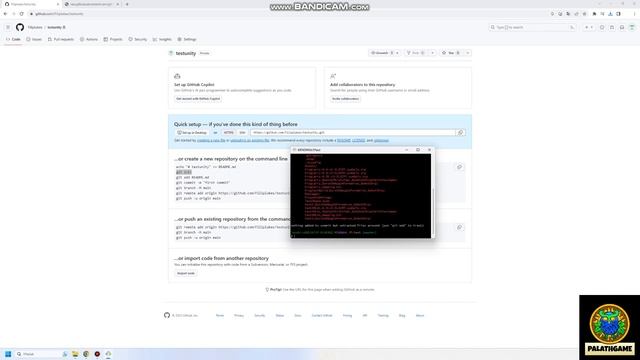The image size is (640, 360).
Task: Click the Import code button
Action: pos(186,273)
